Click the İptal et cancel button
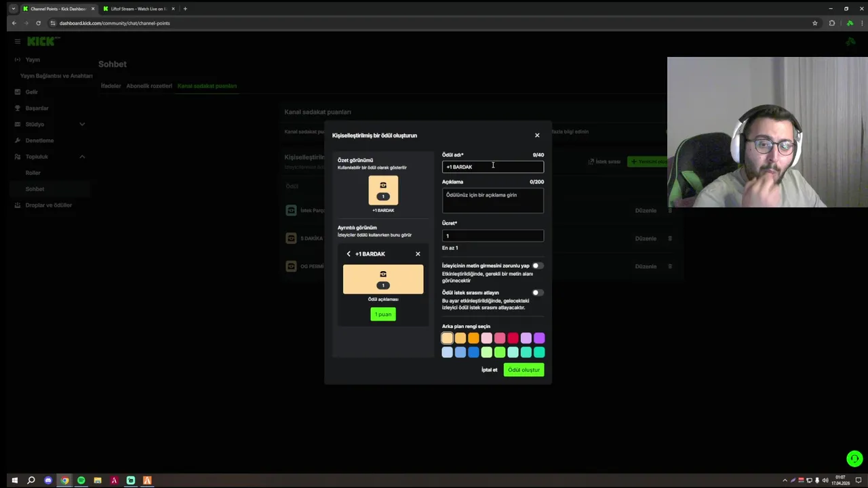This screenshot has height=488, width=868. click(489, 370)
